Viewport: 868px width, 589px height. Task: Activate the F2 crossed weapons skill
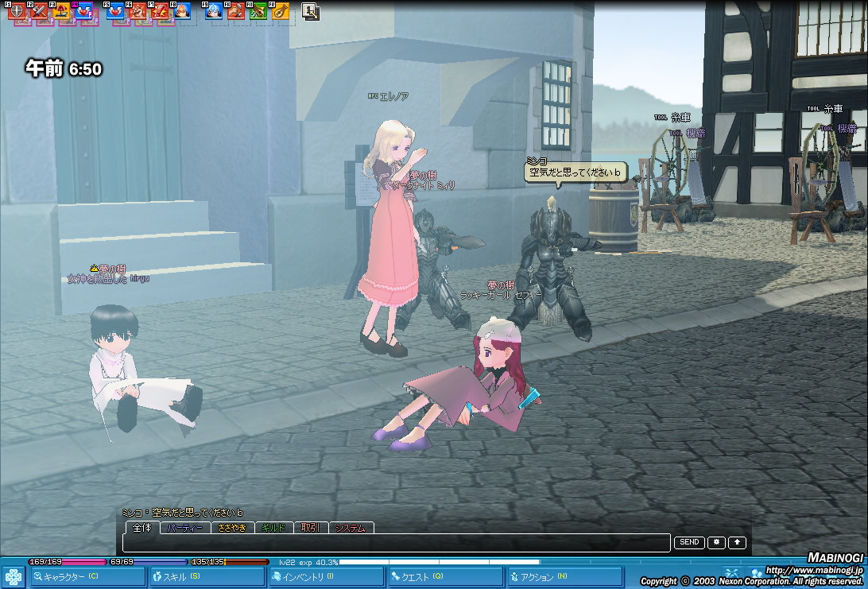pyautogui.click(x=39, y=10)
